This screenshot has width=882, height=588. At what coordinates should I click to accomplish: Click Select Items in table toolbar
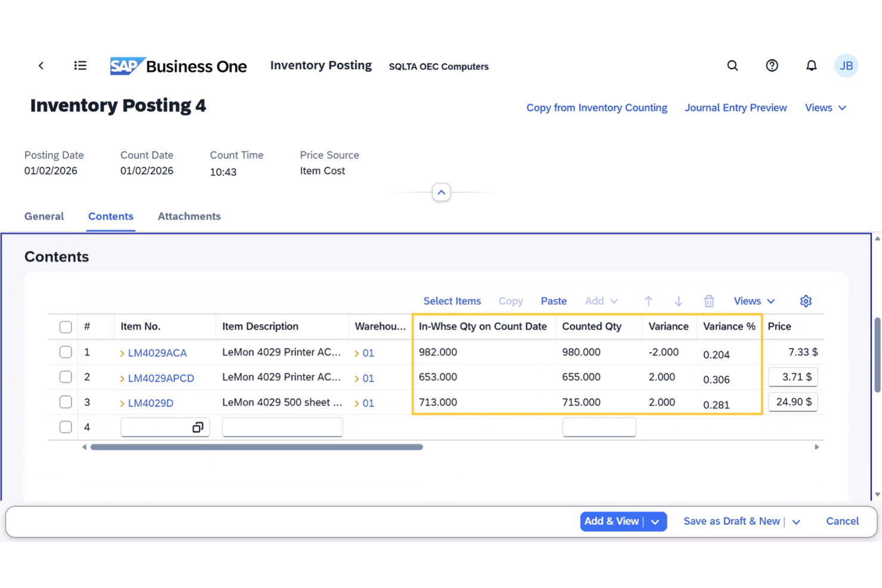click(x=452, y=301)
